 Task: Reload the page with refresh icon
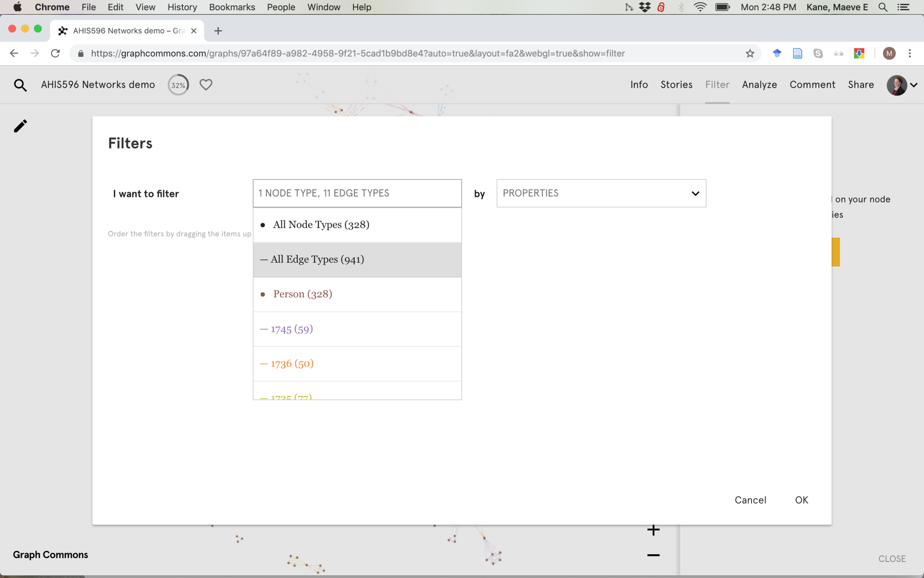[55, 54]
